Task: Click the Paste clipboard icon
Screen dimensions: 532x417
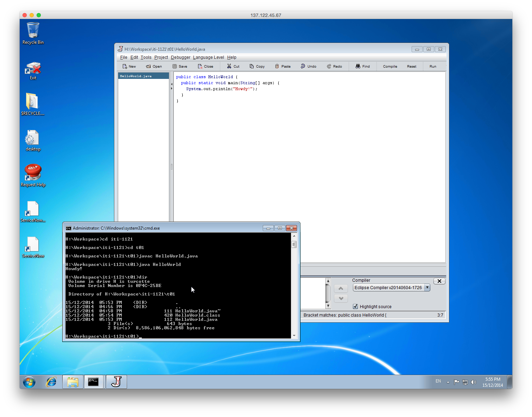Action: coord(277,66)
